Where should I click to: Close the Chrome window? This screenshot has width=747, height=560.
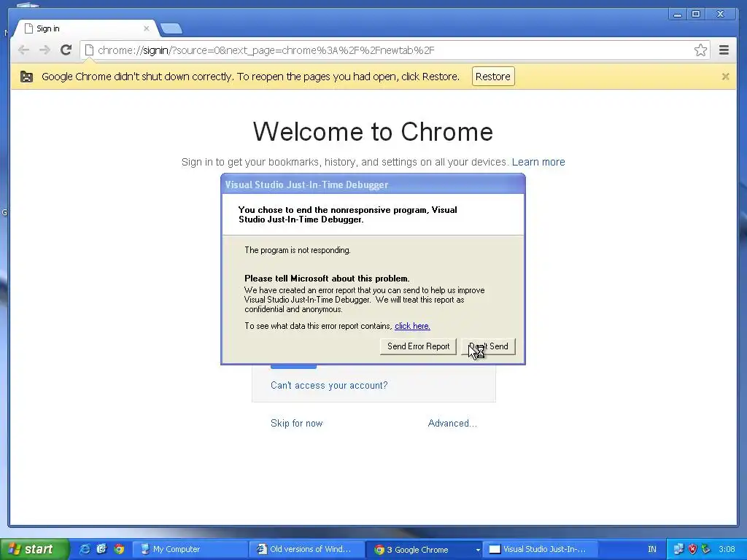point(721,15)
